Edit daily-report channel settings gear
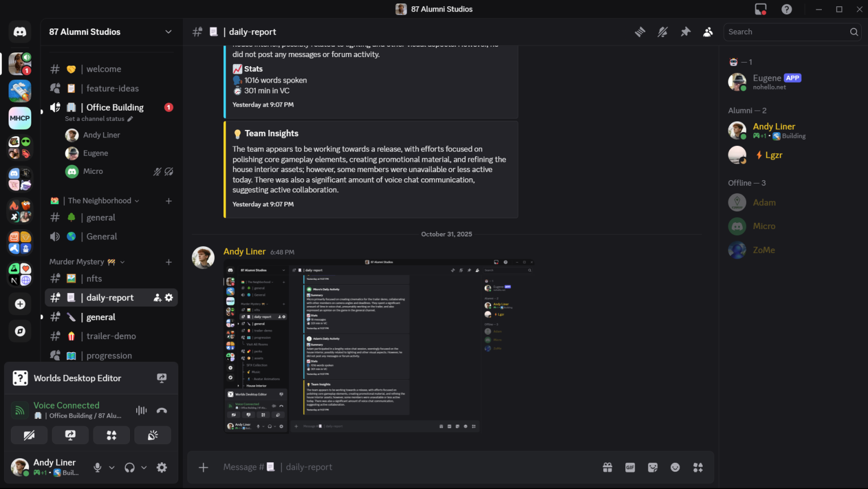Screen dimensions: 868x489 click(169, 298)
